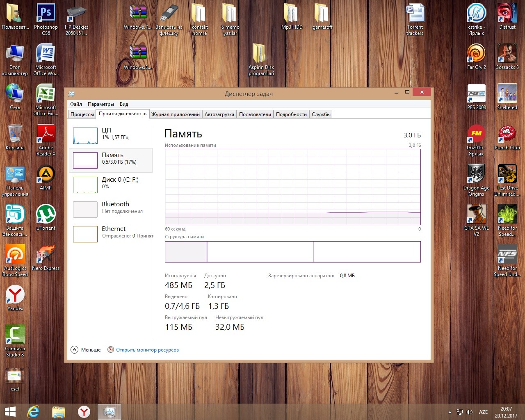Launch the Sheltered game icon

(507, 97)
